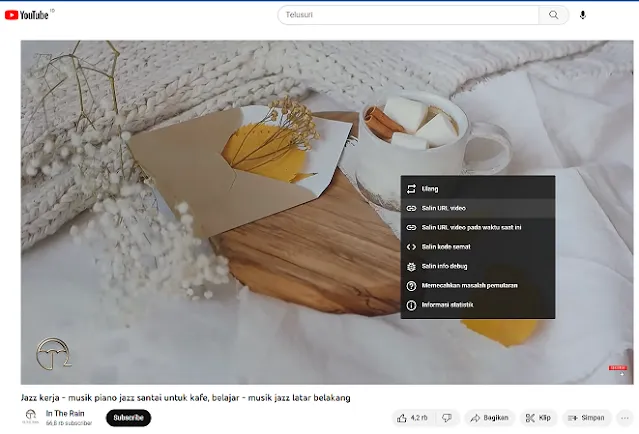Save video with Simpan button

(586, 418)
